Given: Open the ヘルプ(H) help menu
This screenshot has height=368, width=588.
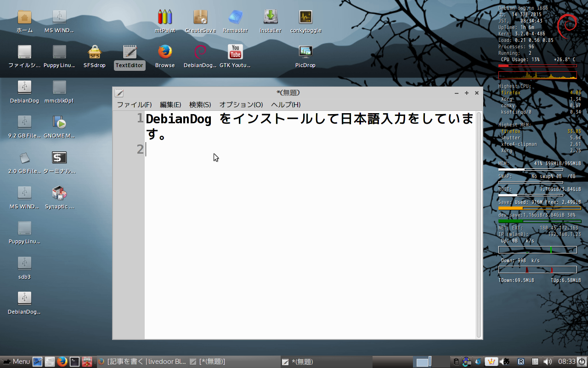Looking at the screenshot, I should click(x=286, y=105).
